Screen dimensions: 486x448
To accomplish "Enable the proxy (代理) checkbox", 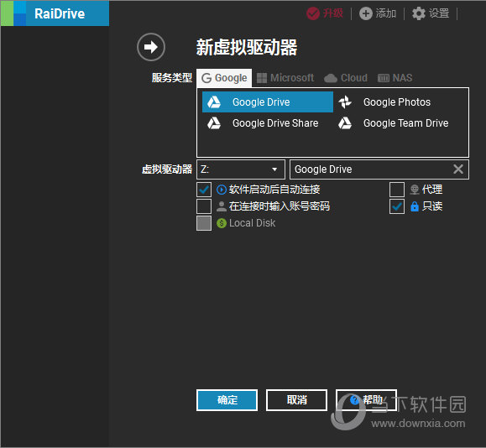I will pos(397,190).
